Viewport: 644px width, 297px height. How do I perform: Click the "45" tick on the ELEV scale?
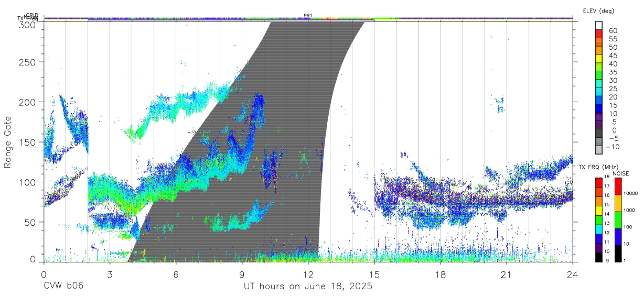[x=614, y=56]
